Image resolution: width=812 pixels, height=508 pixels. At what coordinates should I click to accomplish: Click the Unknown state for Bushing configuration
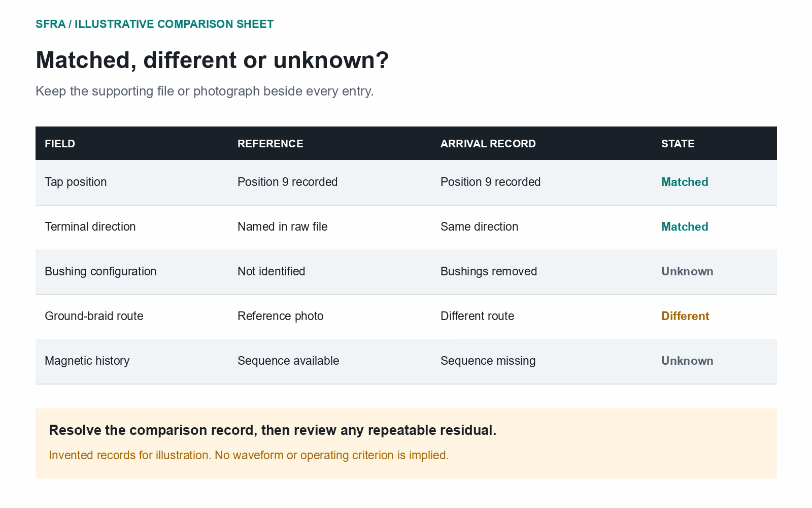click(x=687, y=271)
